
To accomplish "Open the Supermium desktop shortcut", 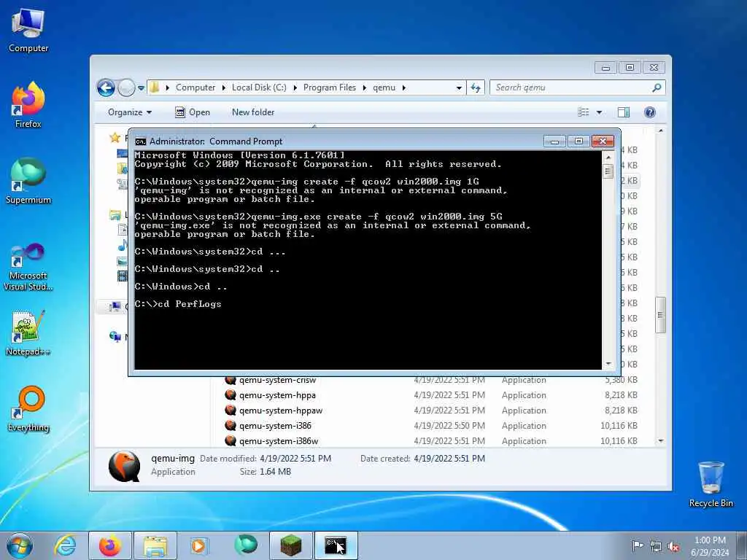I will click(x=28, y=181).
